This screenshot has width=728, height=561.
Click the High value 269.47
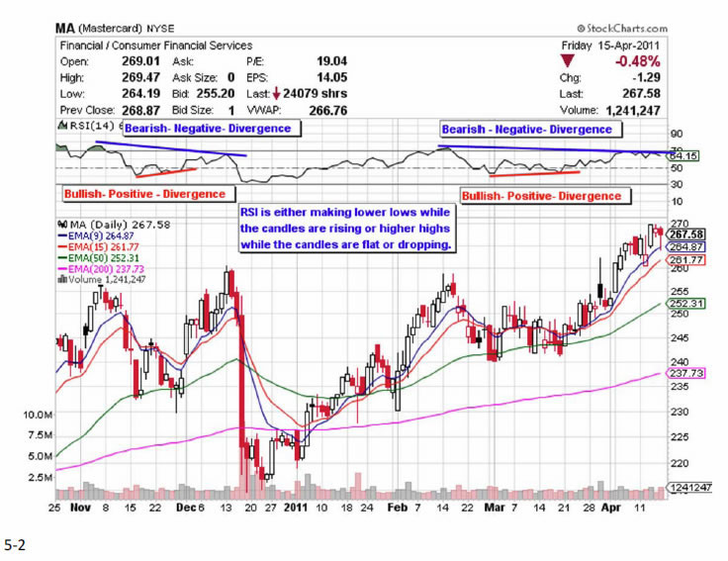[140, 77]
